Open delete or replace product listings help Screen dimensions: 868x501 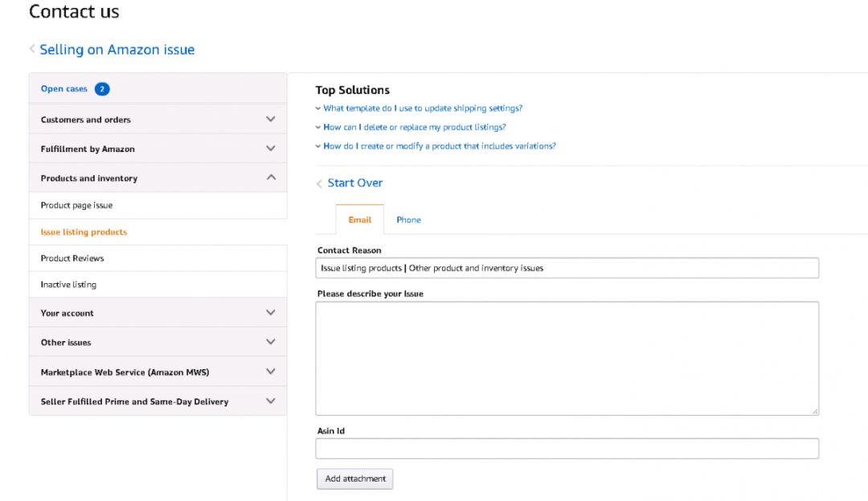pos(414,127)
